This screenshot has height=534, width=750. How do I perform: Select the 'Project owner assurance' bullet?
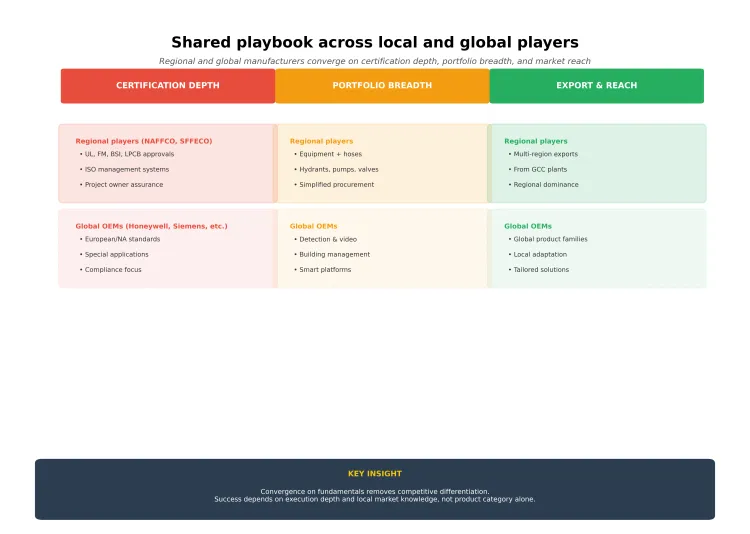pyautogui.click(x=123, y=185)
